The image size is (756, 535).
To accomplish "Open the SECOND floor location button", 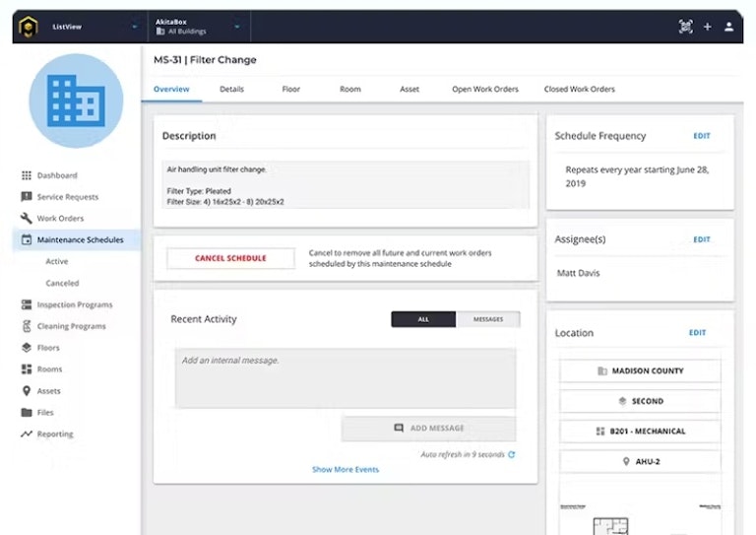I will point(640,401).
